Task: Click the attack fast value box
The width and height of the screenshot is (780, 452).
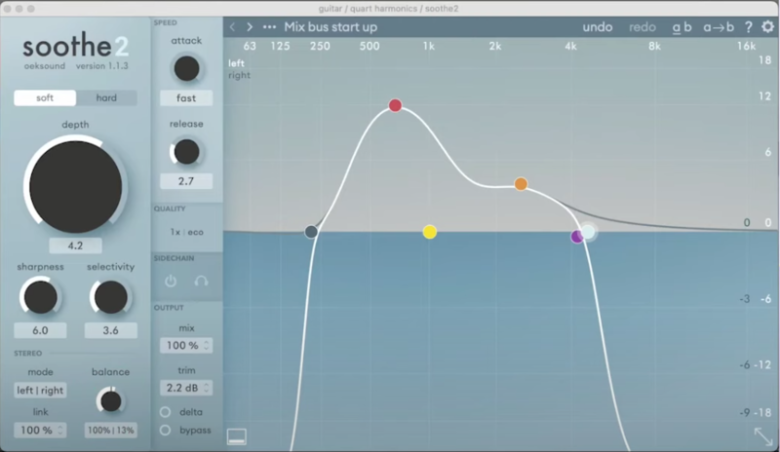Action: coord(186,98)
